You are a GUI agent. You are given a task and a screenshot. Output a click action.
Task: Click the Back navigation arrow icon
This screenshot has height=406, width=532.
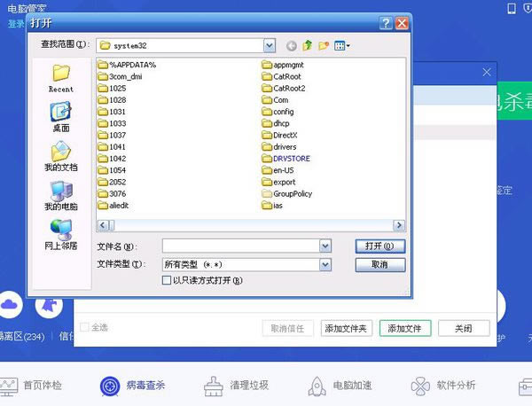click(292, 45)
